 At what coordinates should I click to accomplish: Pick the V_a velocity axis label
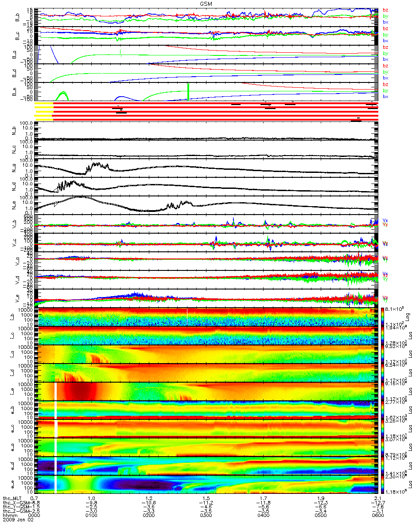(18, 261)
